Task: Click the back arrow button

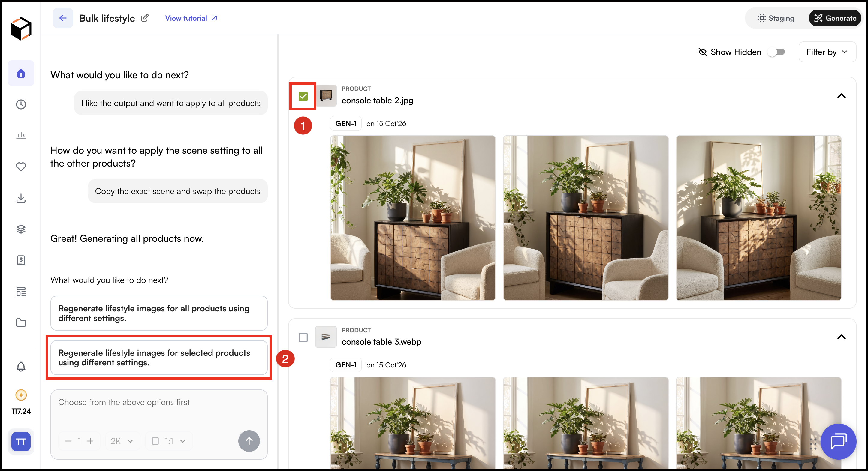Action: coord(63,18)
